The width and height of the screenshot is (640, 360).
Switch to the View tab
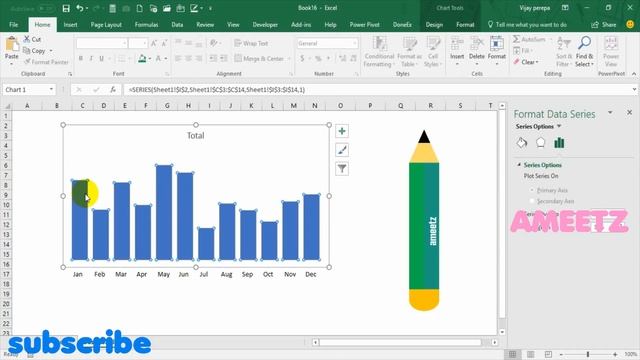pyautogui.click(x=233, y=24)
